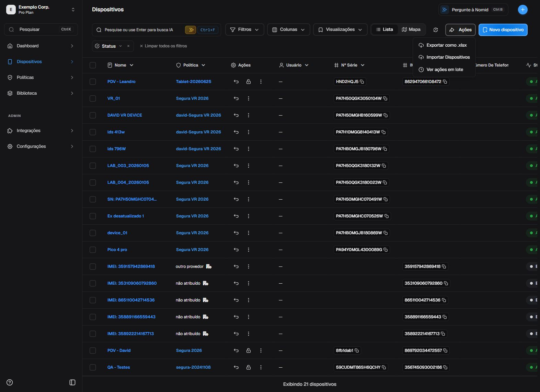Image resolution: width=540 pixels, height=392 pixels.
Task: Copy serial number HND2HQJ5
Action: pos(362,82)
